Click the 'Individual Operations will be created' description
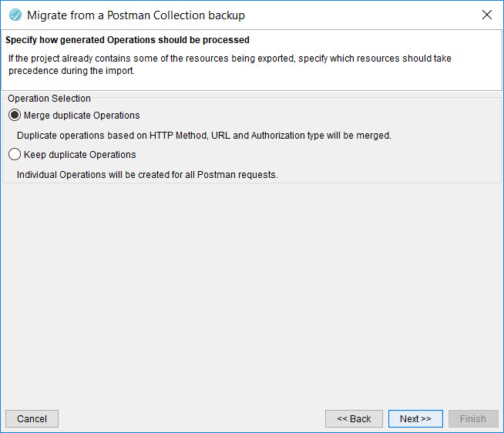504x433 pixels. point(147,175)
